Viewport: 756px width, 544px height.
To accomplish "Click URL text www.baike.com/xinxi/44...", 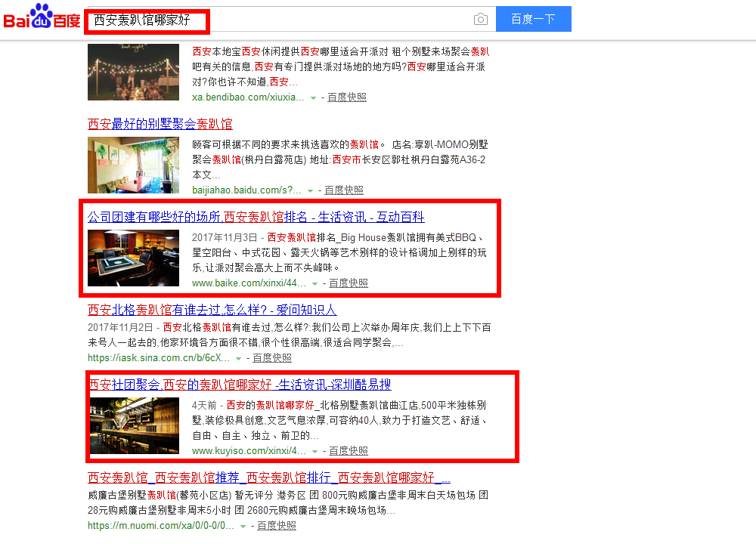I will click(249, 283).
